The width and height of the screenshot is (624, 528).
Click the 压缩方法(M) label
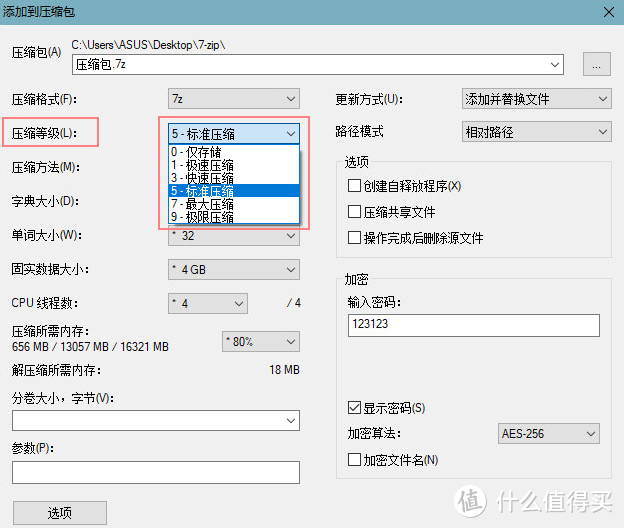(45, 167)
